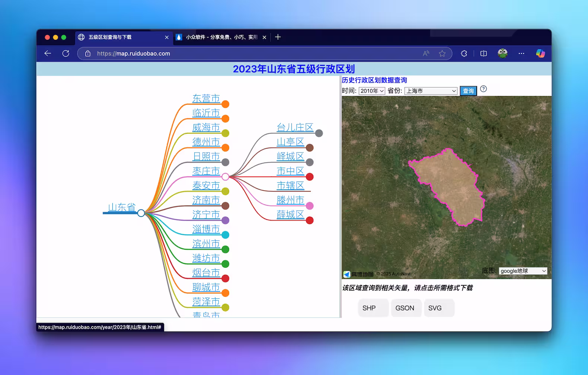This screenshot has width=588, height=375.
Task: Click the lock site-info icon
Action: coord(88,54)
